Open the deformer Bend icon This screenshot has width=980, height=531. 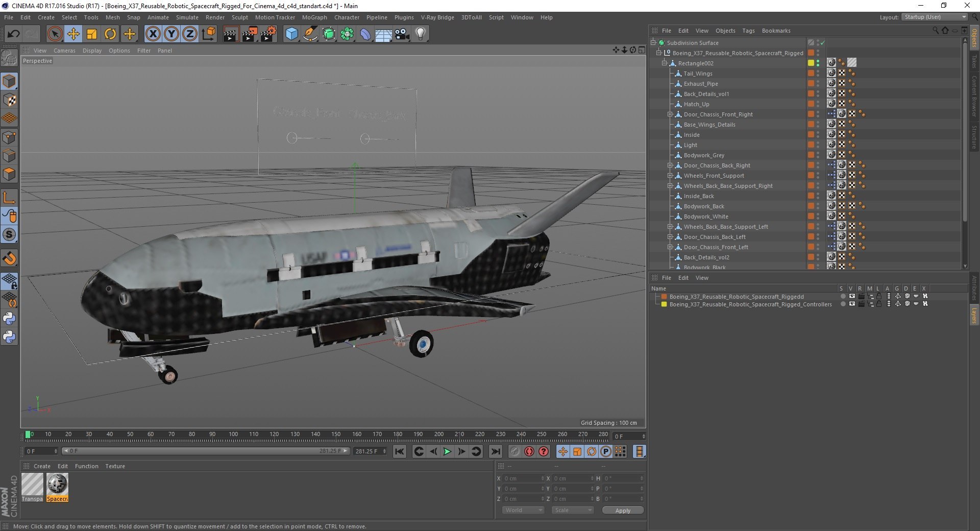point(365,34)
